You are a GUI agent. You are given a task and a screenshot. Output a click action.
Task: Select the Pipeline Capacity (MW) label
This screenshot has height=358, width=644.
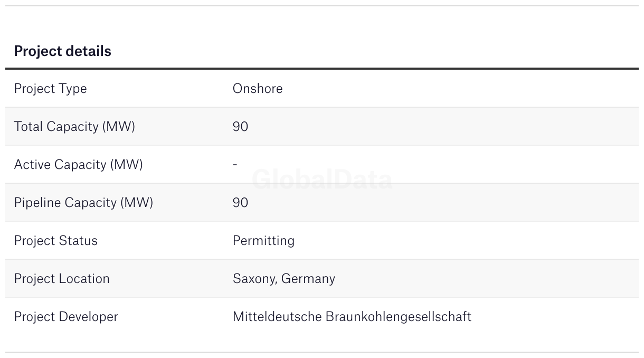click(83, 203)
